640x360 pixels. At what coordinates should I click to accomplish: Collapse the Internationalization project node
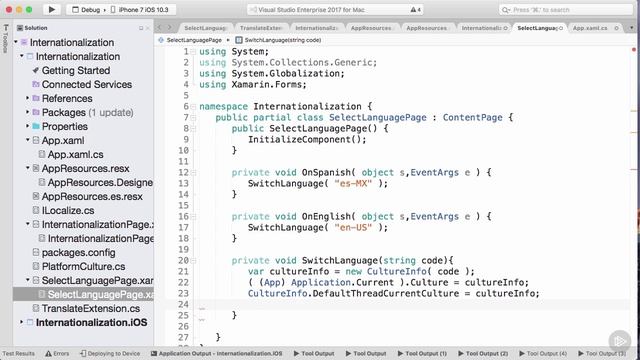point(22,56)
